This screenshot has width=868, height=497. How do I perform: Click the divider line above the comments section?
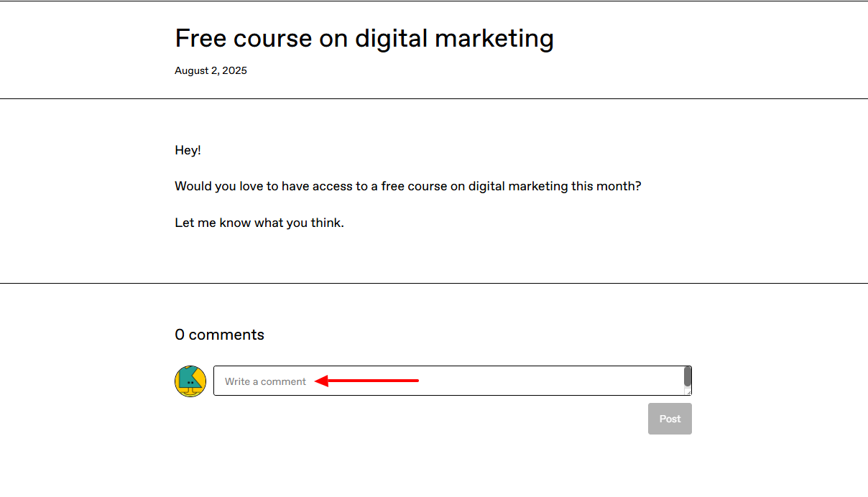(x=434, y=283)
